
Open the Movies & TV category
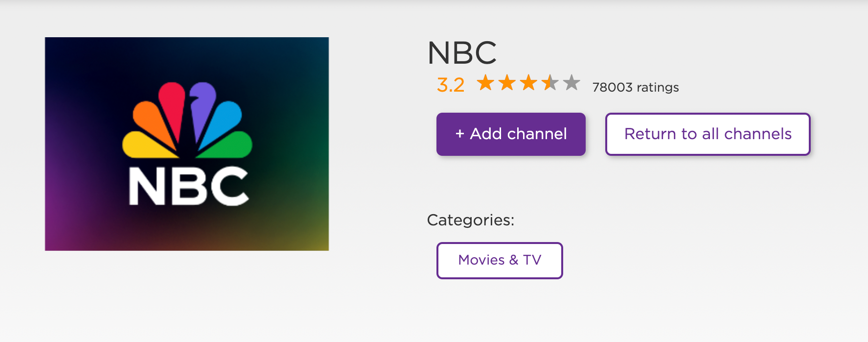[x=499, y=261]
